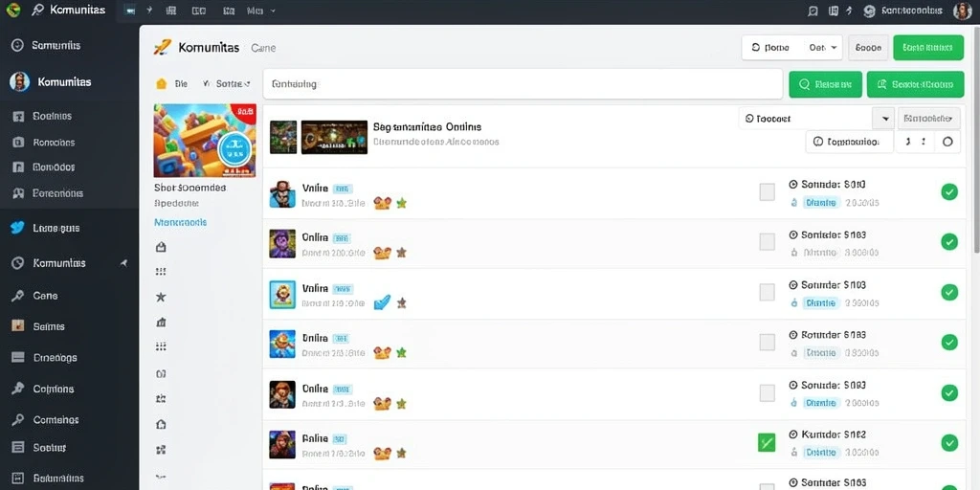Switch to the Cane tab beside Komunitas heading
Screen dimensions: 980x490
pyautogui.click(x=263, y=48)
